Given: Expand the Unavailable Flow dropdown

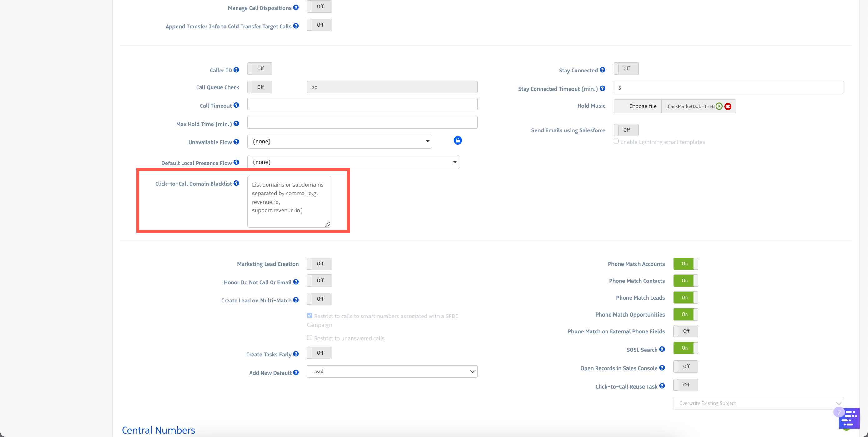Looking at the screenshot, I should tap(339, 141).
